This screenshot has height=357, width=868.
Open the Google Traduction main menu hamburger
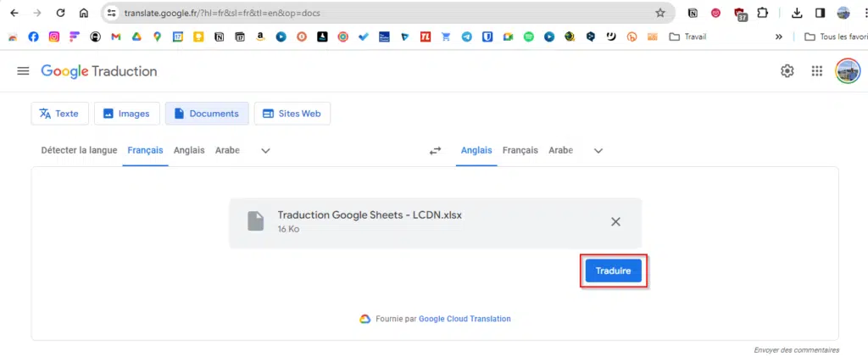(23, 71)
